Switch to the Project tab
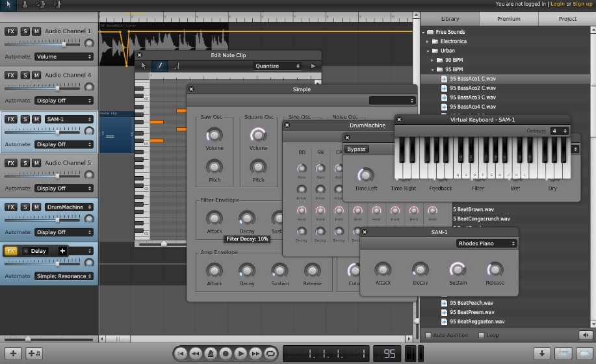This screenshot has width=596, height=364. (567, 19)
